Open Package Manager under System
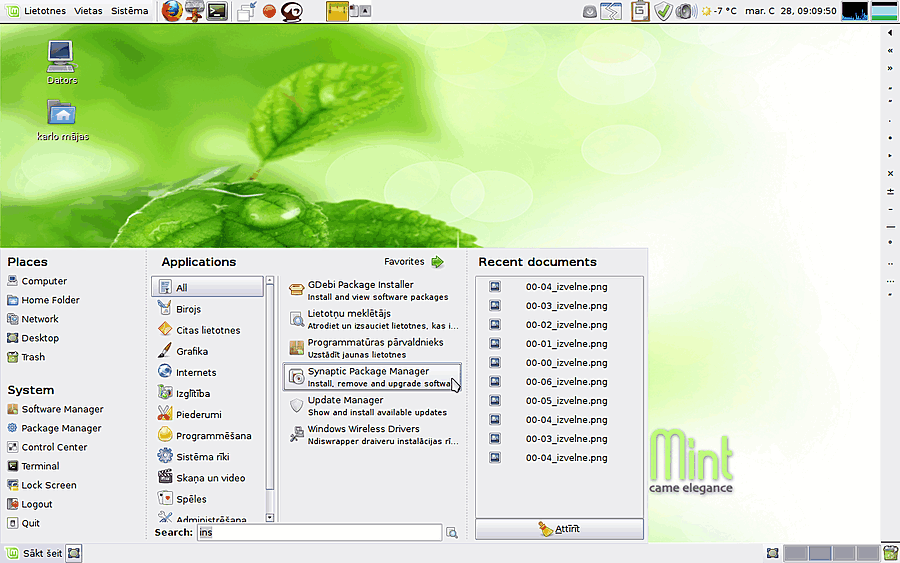The image size is (900, 563). [x=55, y=428]
